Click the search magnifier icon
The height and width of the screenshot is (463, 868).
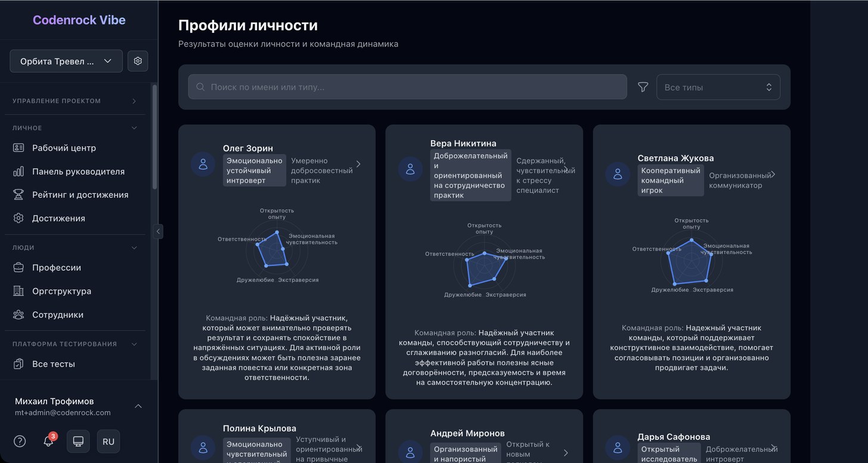[201, 87]
